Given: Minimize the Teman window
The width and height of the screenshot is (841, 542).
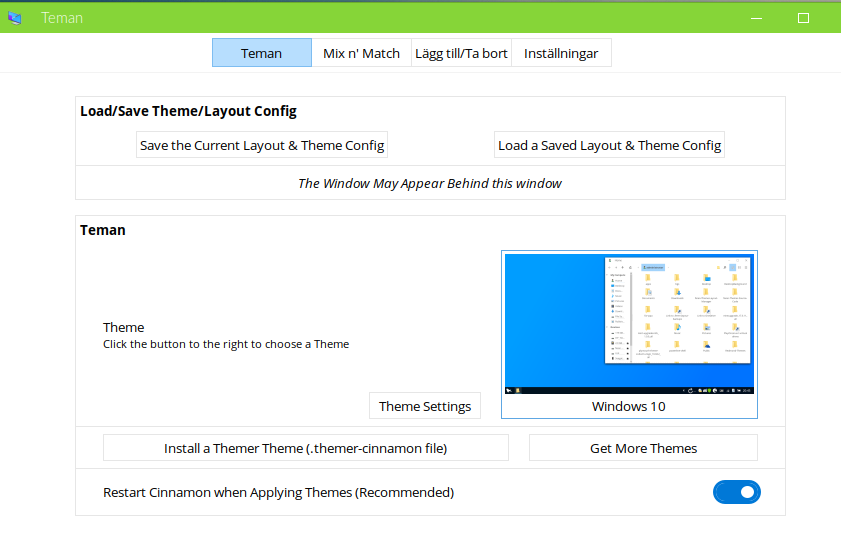Looking at the screenshot, I should 756,18.
